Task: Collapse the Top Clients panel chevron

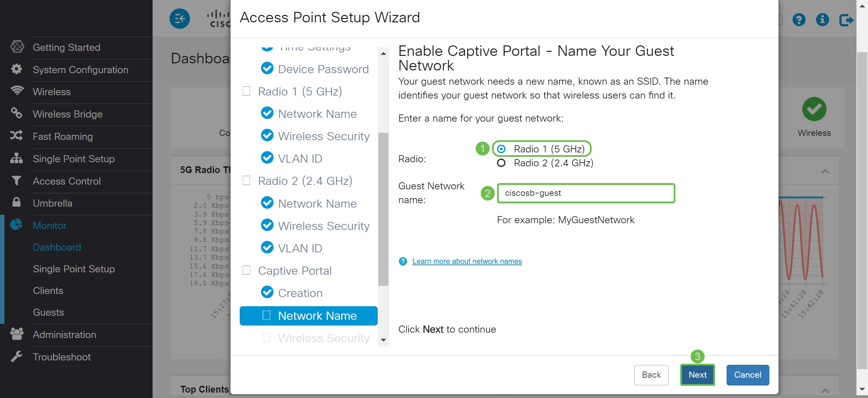Action: [825, 391]
